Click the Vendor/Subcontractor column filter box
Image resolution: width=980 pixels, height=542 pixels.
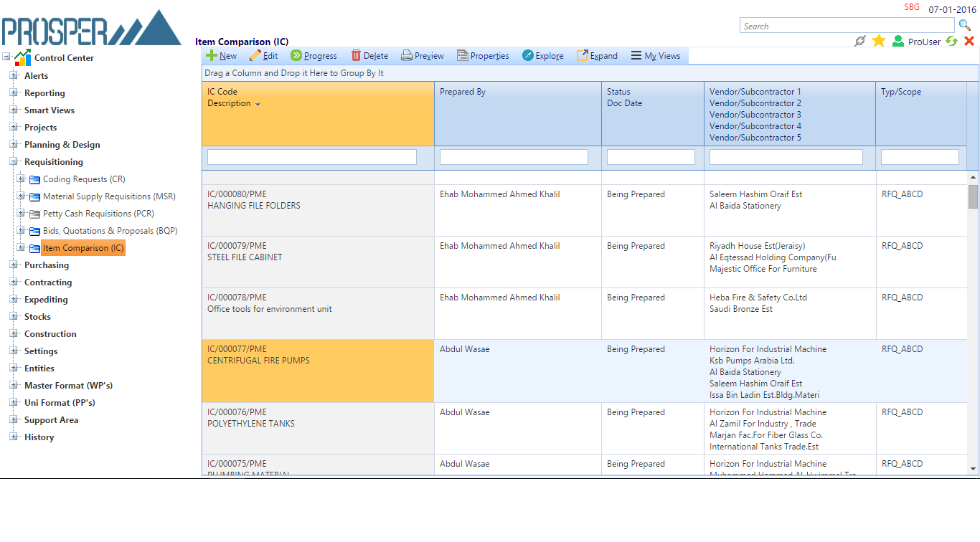coord(786,157)
